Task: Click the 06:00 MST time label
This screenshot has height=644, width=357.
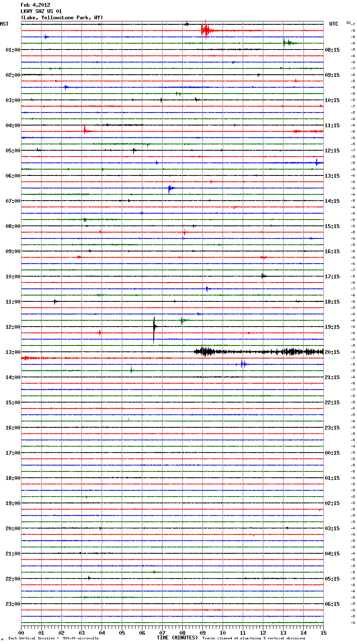Action: (13, 175)
